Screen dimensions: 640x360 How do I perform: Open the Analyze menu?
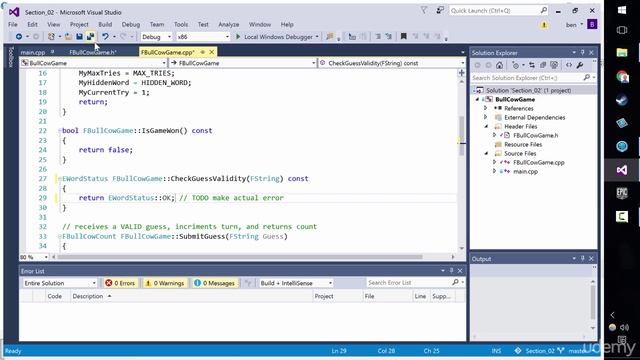pyautogui.click(x=229, y=24)
